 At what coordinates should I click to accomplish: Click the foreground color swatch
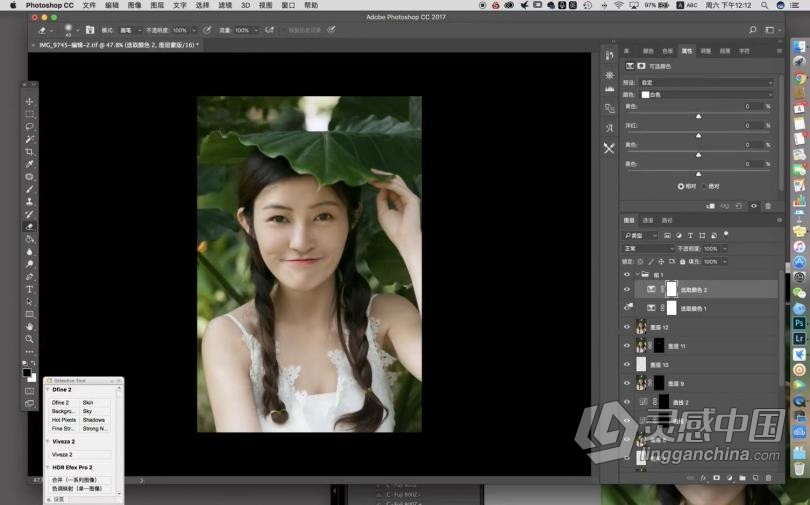(x=27, y=372)
